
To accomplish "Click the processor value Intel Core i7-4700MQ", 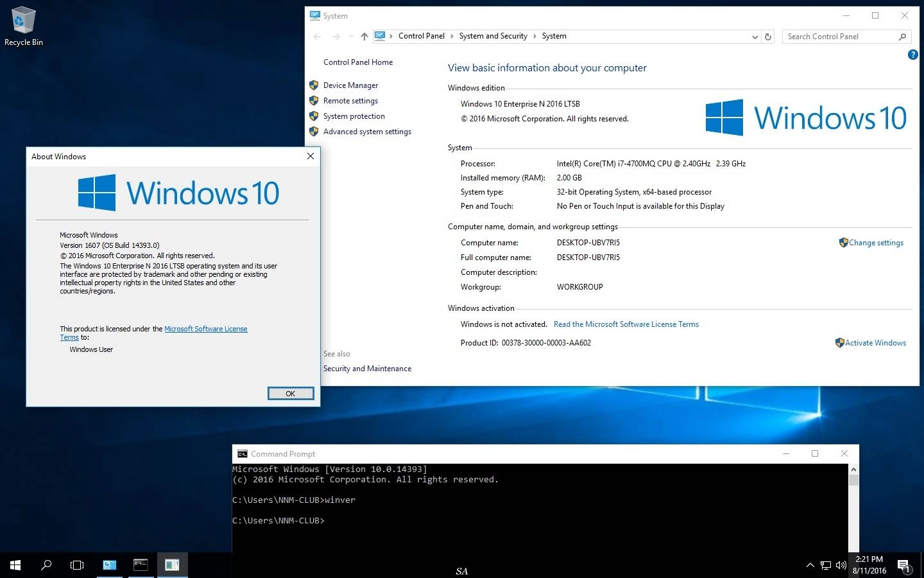I will (651, 164).
